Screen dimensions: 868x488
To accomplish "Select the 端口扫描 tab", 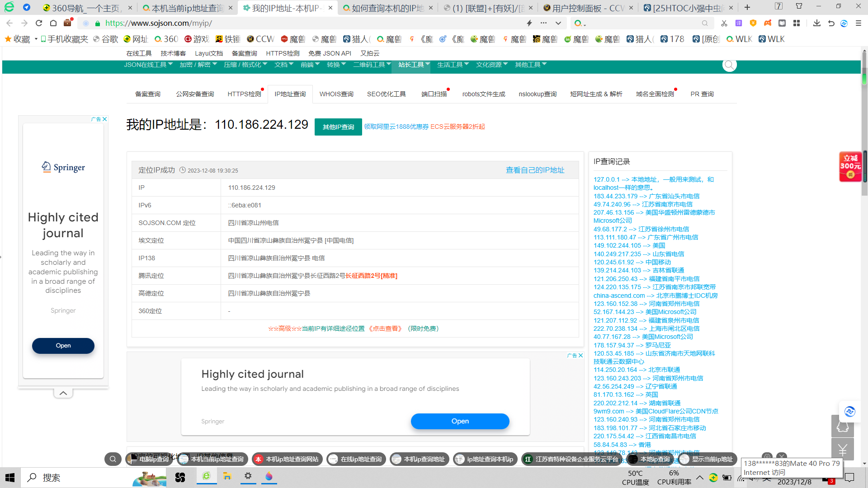I will click(434, 94).
